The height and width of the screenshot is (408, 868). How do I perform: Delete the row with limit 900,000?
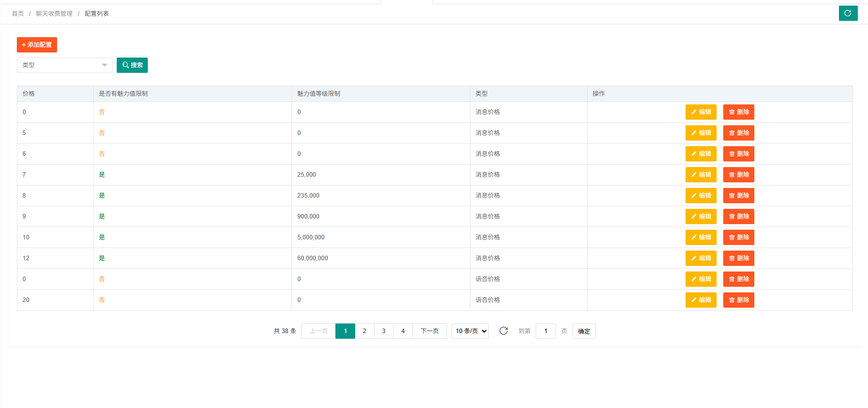click(x=738, y=216)
